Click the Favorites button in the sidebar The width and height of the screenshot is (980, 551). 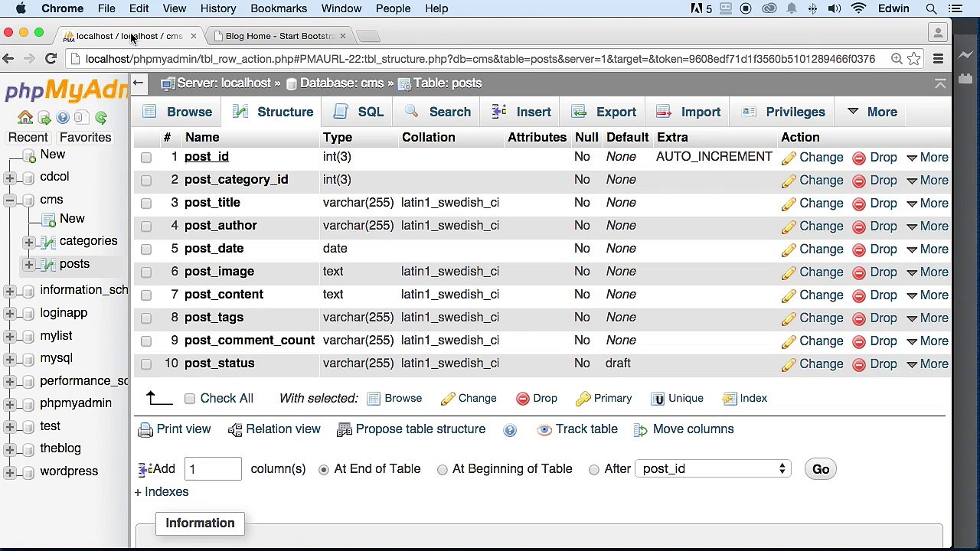click(x=85, y=138)
